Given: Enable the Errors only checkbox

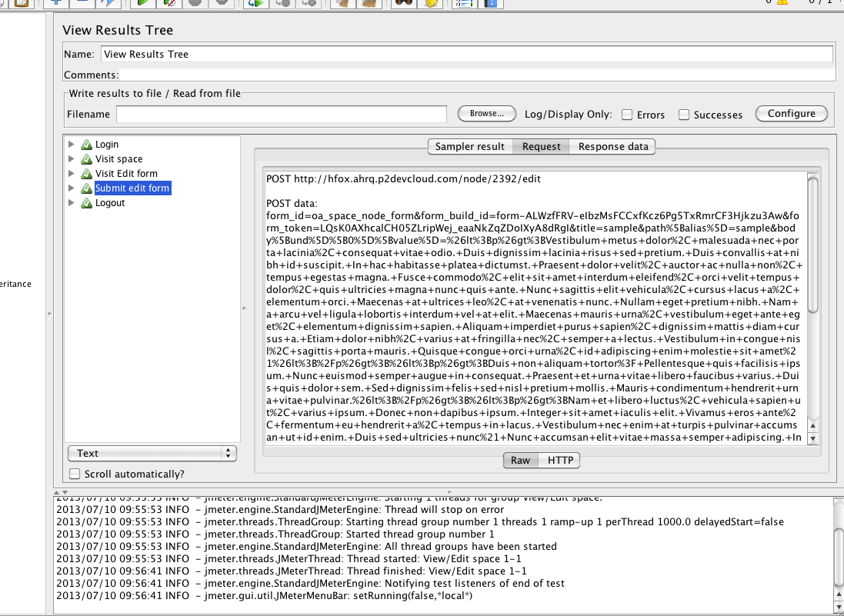Looking at the screenshot, I should coord(627,115).
